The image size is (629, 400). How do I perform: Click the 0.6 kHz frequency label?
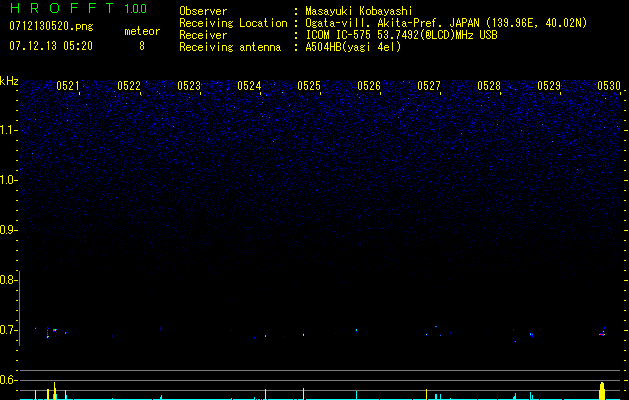7,380
